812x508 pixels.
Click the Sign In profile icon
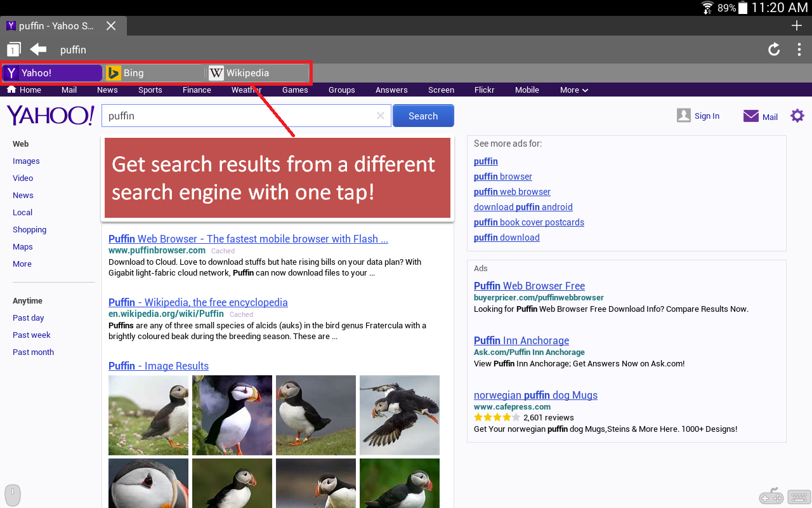click(x=684, y=115)
